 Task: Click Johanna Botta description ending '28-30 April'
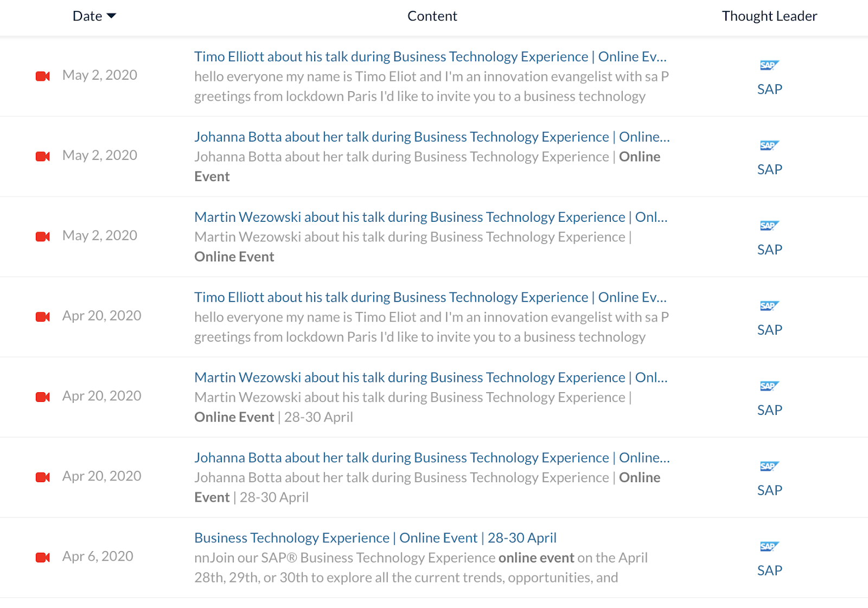427,488
